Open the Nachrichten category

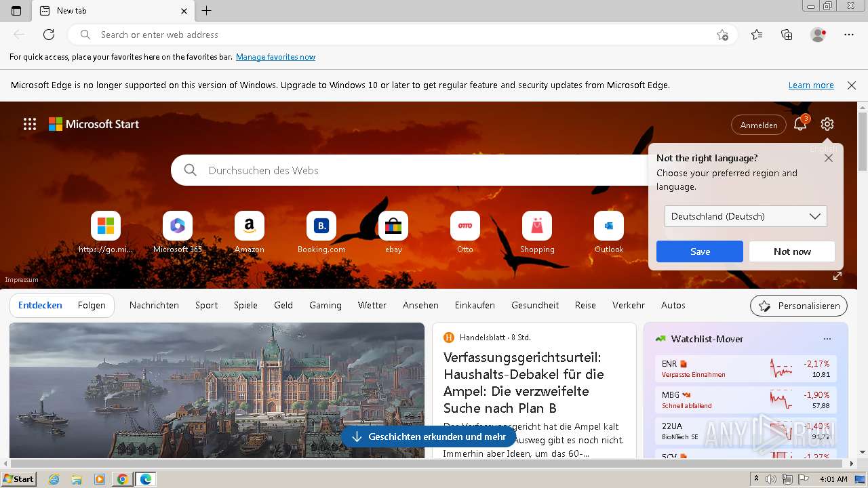(154, 305)
